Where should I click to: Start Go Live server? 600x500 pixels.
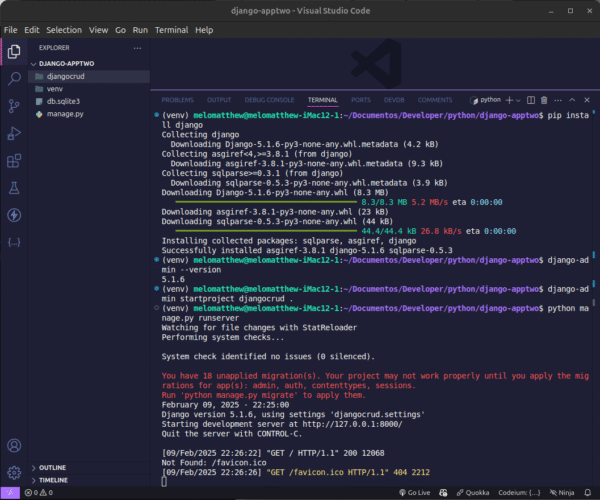click(x=414, y=493)
